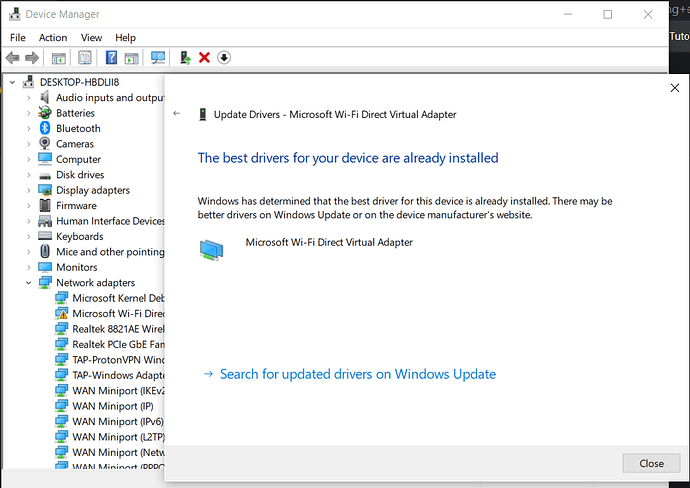The width and height of the screenshot is (690, 488).
Task: Expand the Firmware category
Action: (29, 205)
